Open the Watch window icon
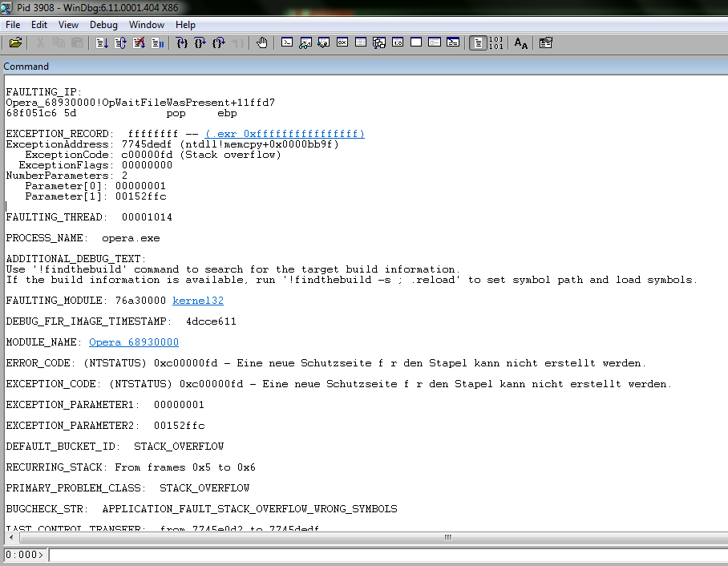Image resolution: width=728 pixels, height=566 pixels. click(305, 42)
